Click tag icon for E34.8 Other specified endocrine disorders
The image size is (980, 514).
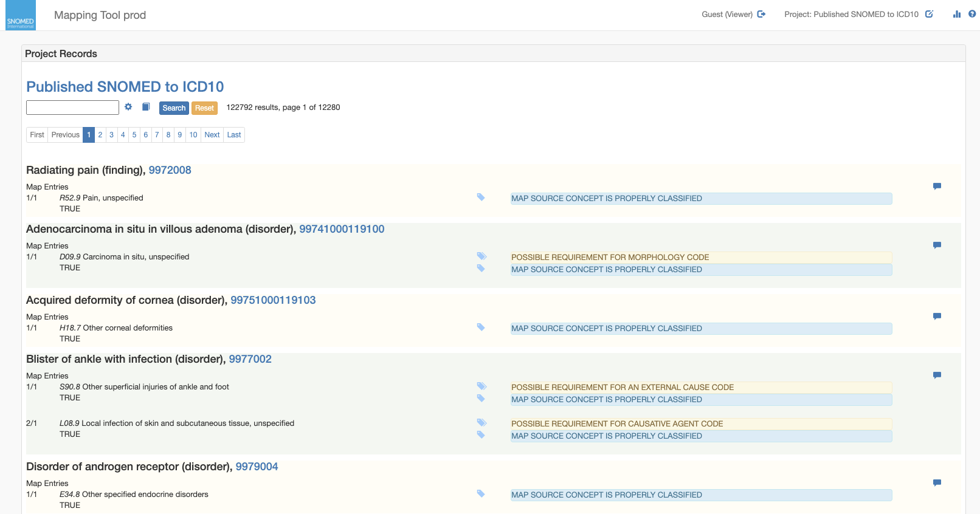481,494
